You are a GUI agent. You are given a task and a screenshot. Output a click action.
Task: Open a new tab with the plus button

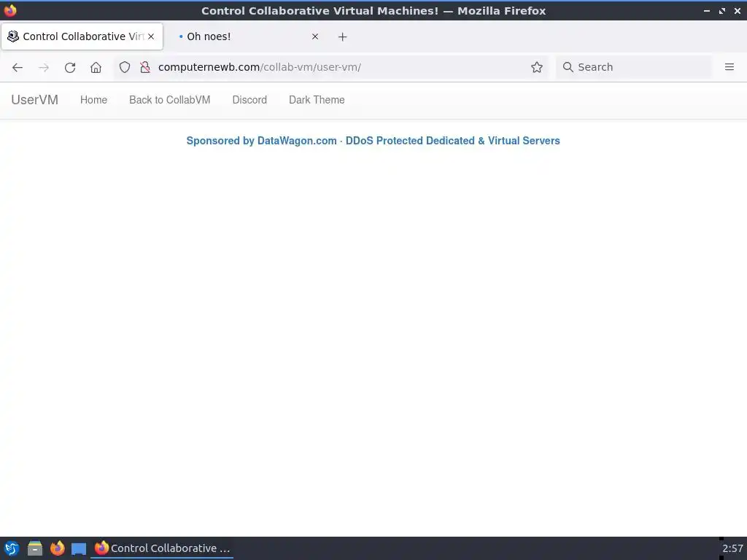pyautogui.click(x=343, y=36)
